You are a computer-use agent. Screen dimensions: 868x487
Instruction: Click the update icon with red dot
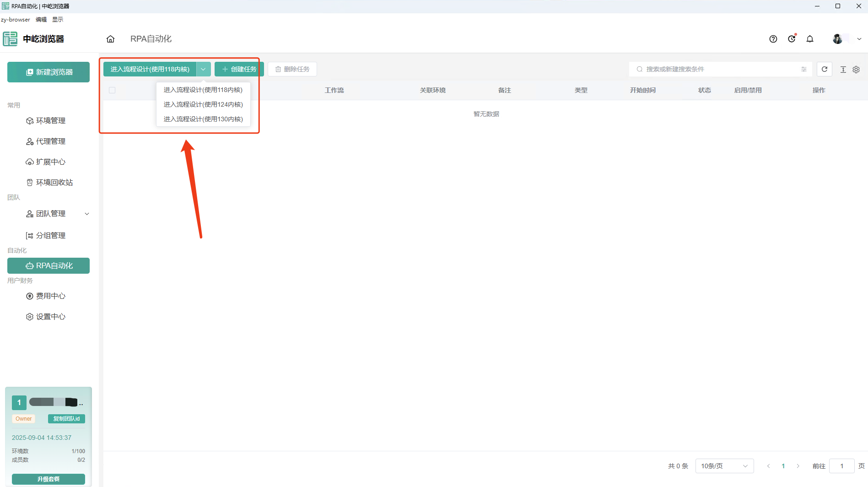(x=792, y=39)
